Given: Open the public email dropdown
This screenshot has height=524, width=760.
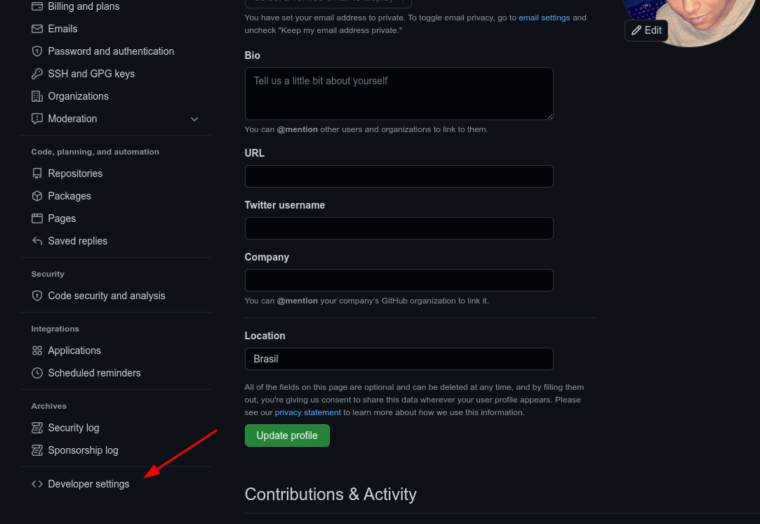Looking at the screenshot, I should click(328, 3).
